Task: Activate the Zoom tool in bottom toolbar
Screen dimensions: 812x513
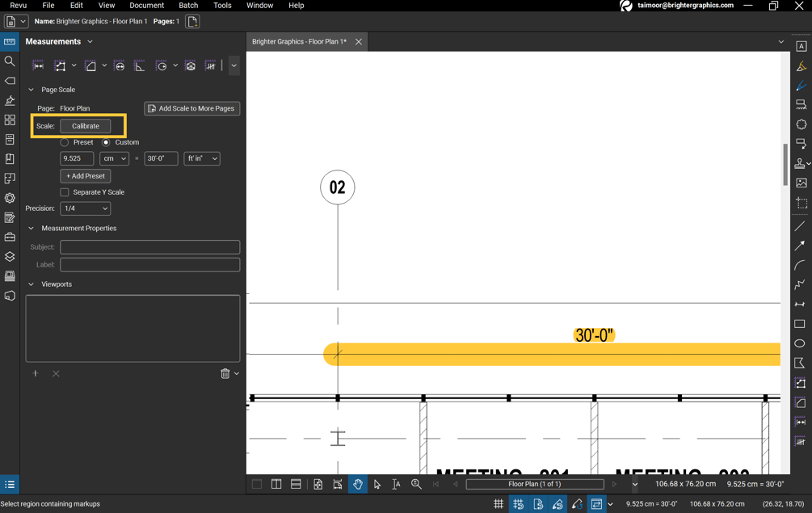Action: click(x=417, y=484)
